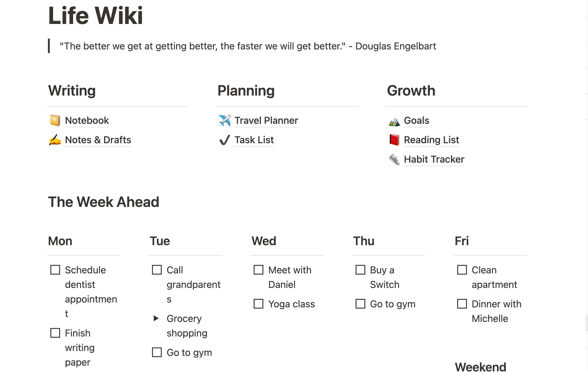Open the Notes & Drafts page
This screenshot has width=588, height=372.
pos(98,140)
